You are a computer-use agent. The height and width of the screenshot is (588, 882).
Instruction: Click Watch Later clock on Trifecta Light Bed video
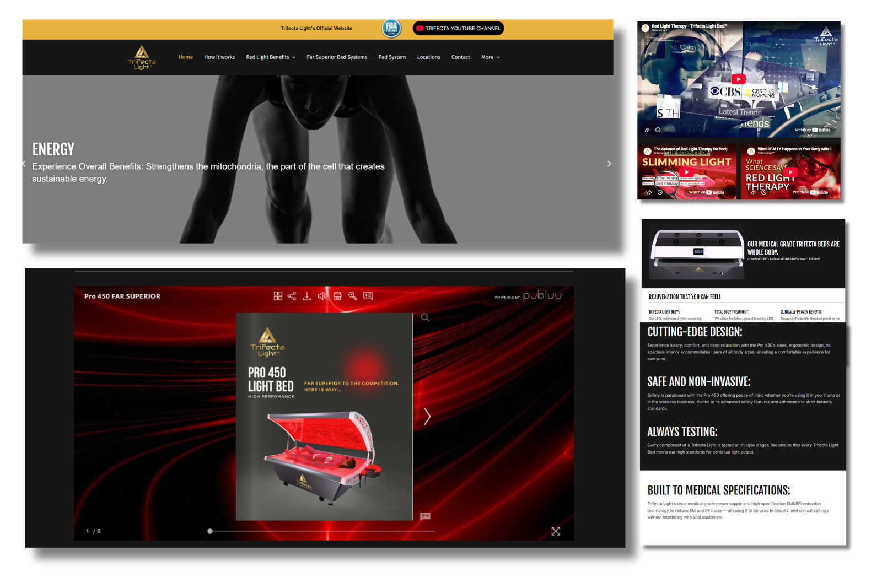(658, 130)
